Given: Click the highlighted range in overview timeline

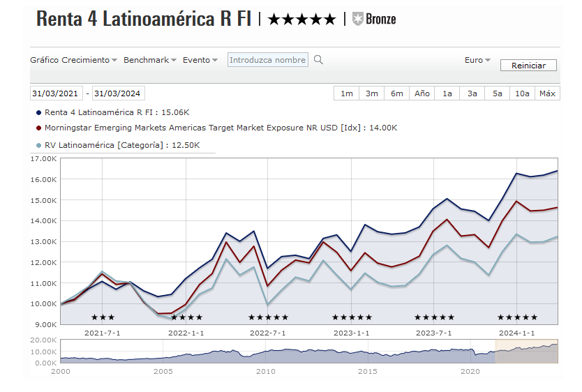Looking at the screenshot, I should point(526,352).
